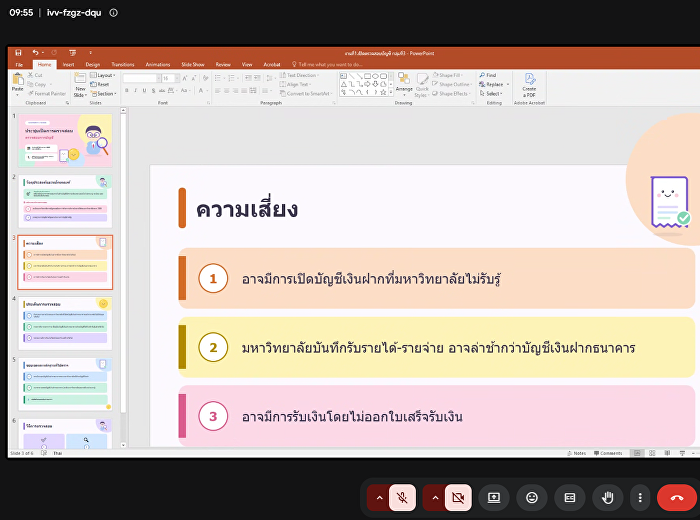Click the Paste clipboard icon
Screen dimensions: 700x520
pyautogui.click(x=18, y=79)
